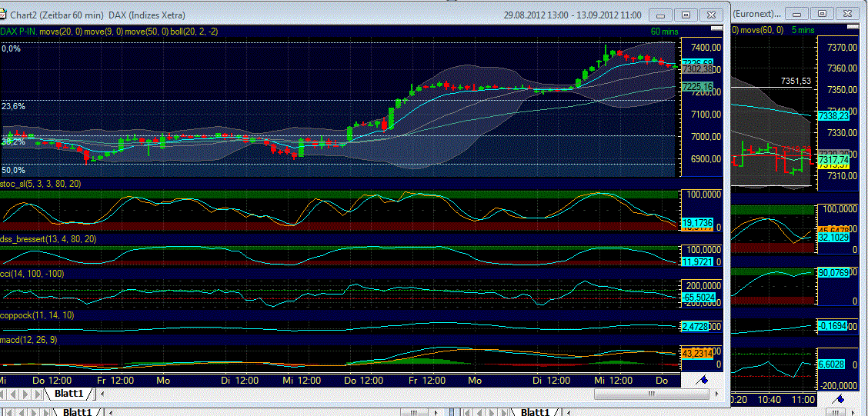This screenshot has width=868, height=416.
Task: Click the 11,9721 dss_bressert value marker
Action: [696, 261]
